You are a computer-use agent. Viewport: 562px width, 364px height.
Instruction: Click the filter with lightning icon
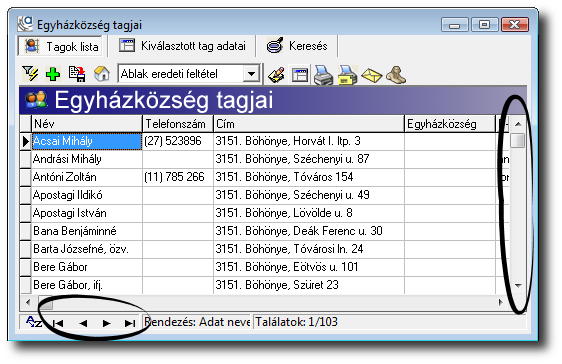coord(30,74)
